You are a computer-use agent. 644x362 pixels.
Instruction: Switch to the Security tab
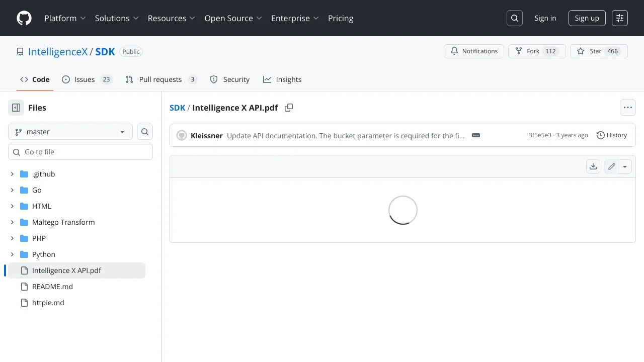230,79
